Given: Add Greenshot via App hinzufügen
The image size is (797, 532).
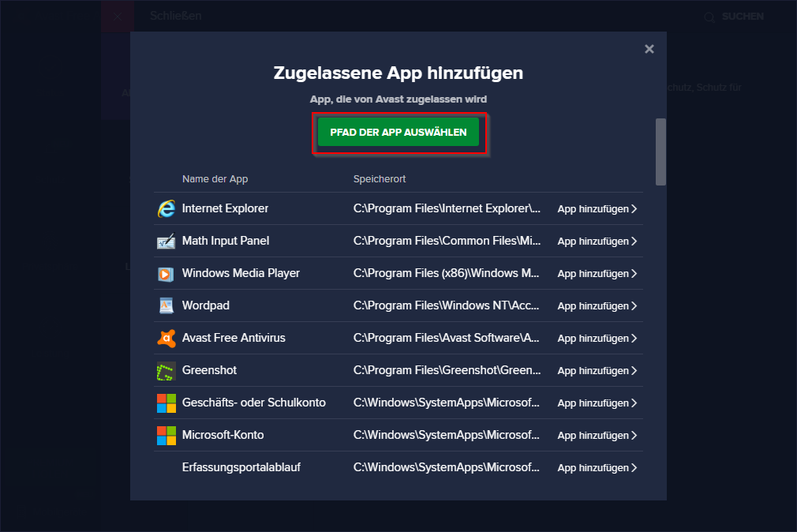Looking at the screenshot, I should pyautogui.click(x=597, y=371).
